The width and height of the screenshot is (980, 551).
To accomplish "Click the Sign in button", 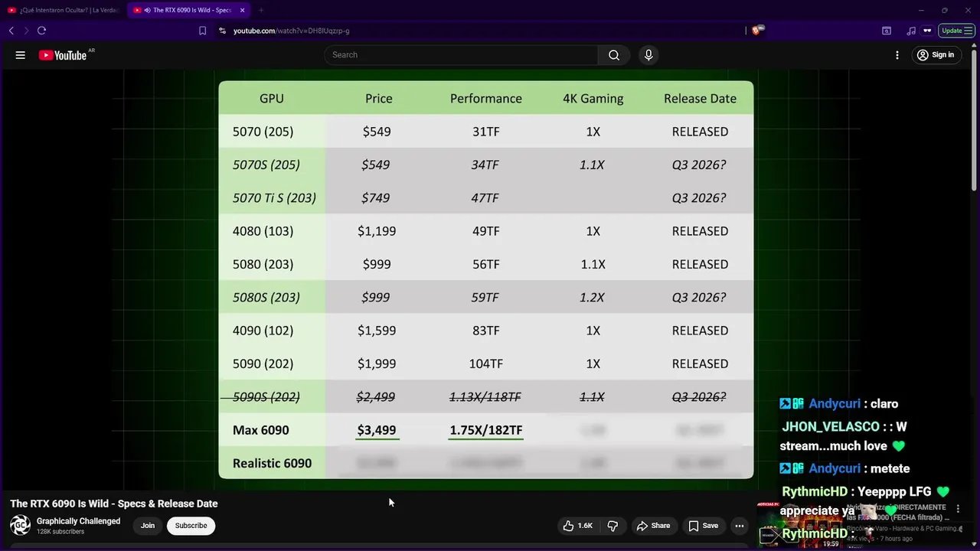I will click(936, 55).
